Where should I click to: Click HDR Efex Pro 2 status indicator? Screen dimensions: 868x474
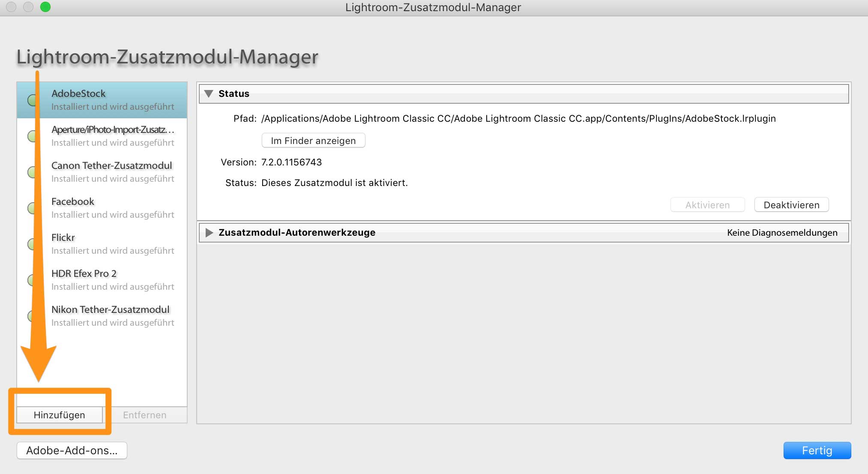point(31,280)
